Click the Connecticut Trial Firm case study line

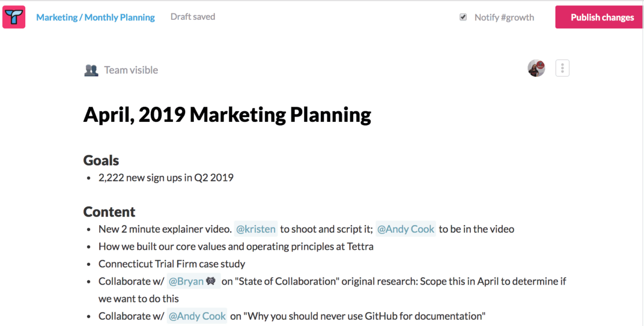click(x=172, y=264)
